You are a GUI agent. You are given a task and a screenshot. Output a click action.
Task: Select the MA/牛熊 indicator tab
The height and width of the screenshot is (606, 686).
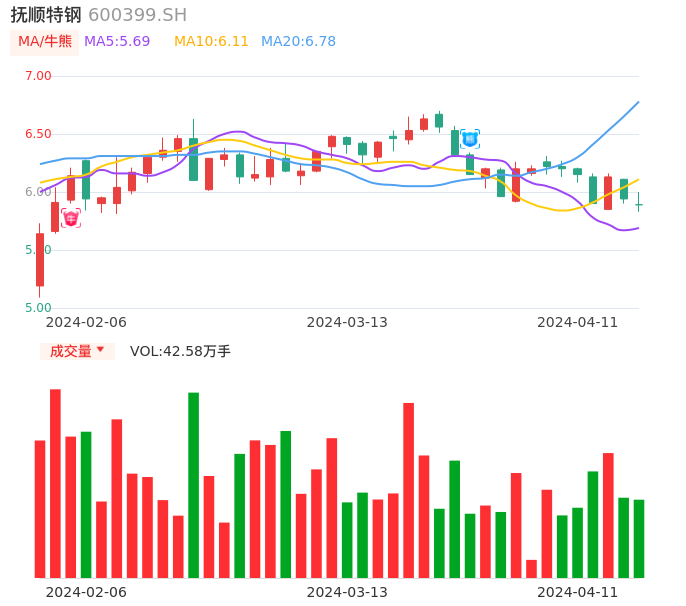tap(45, 42)
